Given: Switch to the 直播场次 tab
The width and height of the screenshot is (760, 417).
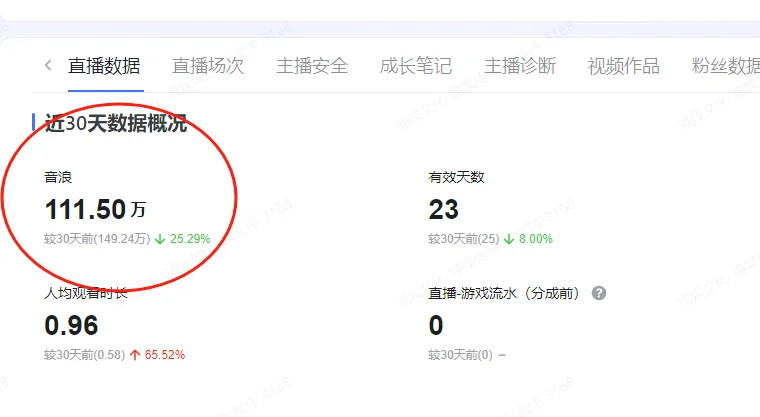Looking at the screenshot, I should pyautogui.click(x=208, y=66).
